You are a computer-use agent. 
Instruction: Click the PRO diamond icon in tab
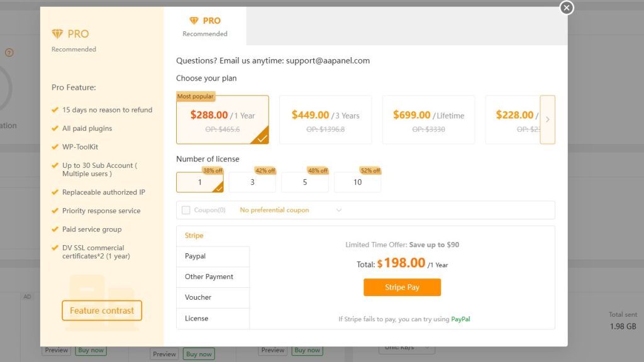pos(194,21)
